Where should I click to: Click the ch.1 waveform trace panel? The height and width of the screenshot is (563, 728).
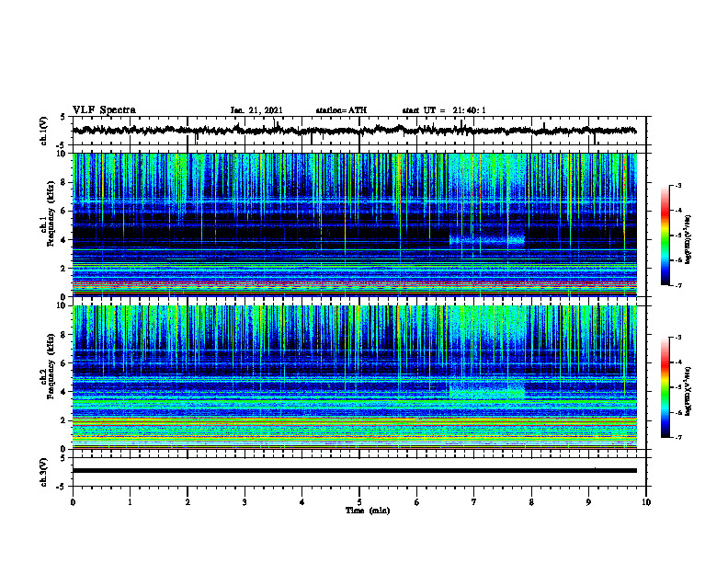tap(359, 131)
